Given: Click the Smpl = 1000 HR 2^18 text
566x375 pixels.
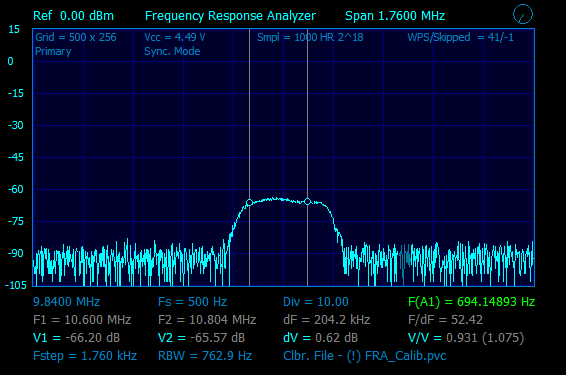Looking at the screenshot, I should (x=310, y=37).
